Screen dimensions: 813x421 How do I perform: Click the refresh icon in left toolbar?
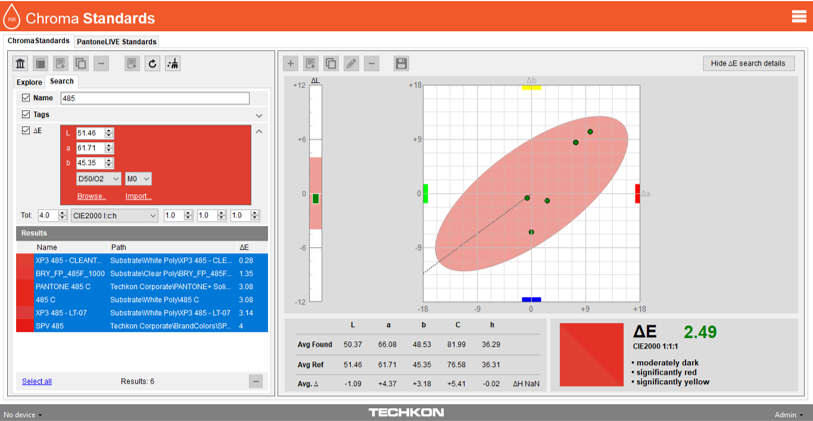click(152, 64)
